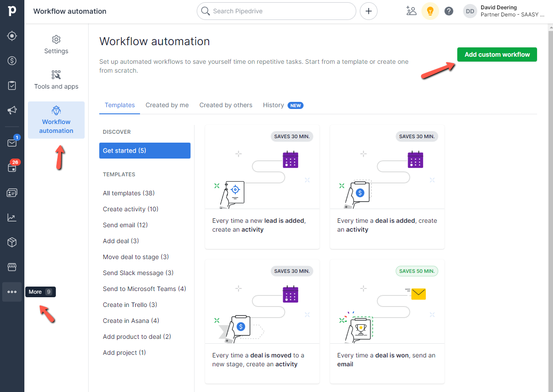Filter by Send email (12) templates

tap(125, 225)
